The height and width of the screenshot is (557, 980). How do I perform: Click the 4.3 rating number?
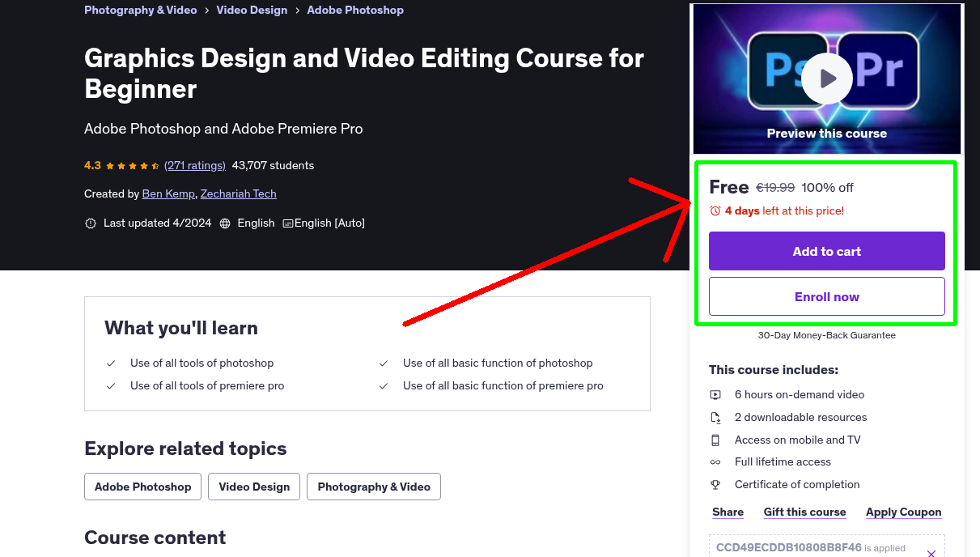(x=92, y=165)
